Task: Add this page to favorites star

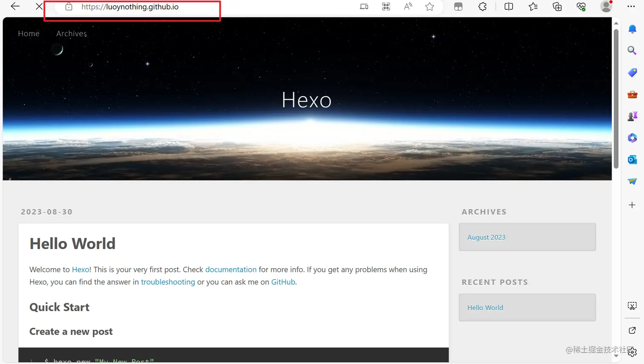Action: tap(430, 6)
